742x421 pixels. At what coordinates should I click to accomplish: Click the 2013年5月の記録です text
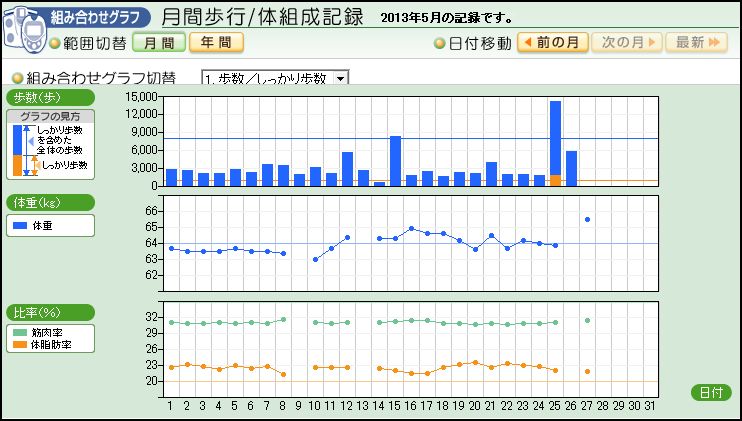coord(447,18)
